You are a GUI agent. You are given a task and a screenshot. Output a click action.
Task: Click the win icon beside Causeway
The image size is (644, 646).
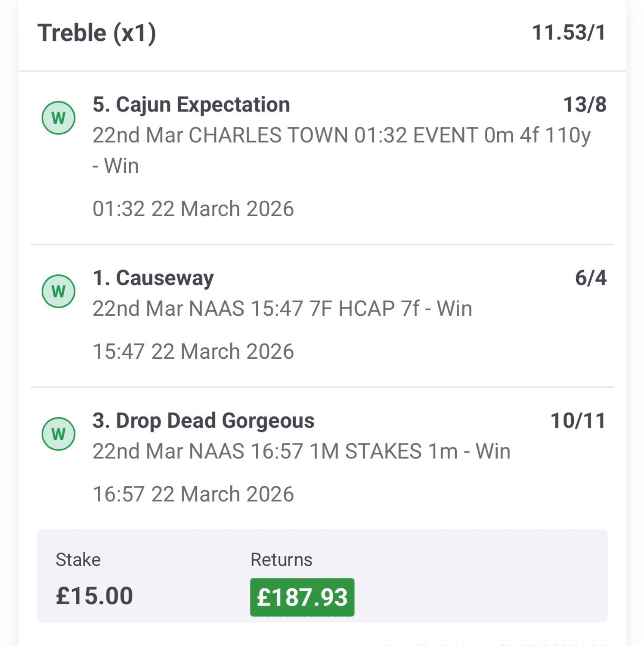pos(59,291)
